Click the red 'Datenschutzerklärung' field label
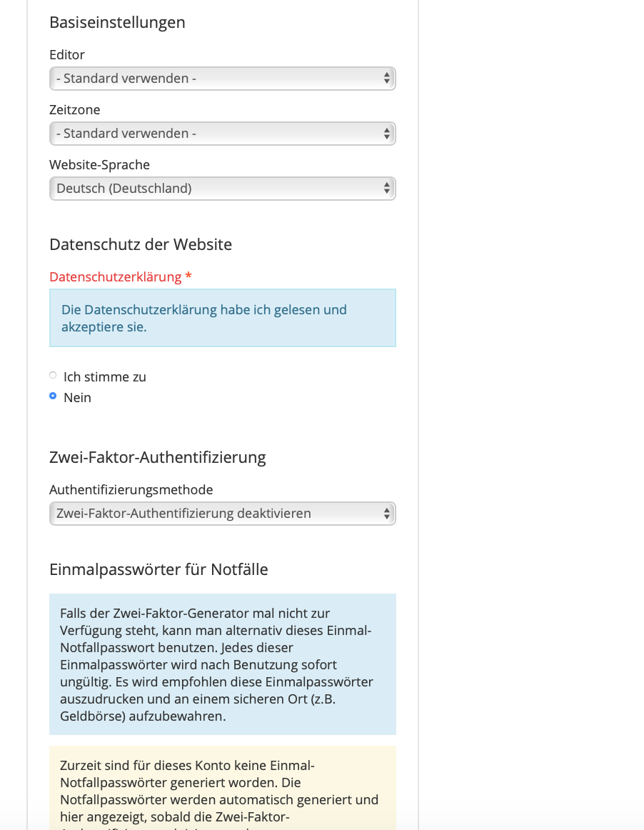Viewport: 644px width, 830px height. tap(115, 276)
